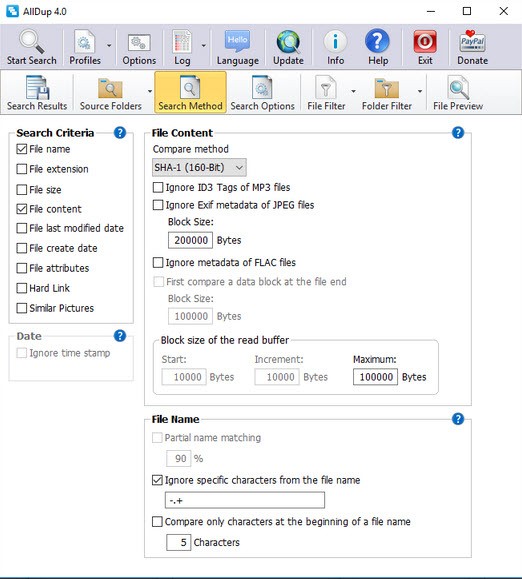Viewport: 522px width, 579px height.
Task: Open the Language selection icon
Action: 237,42
